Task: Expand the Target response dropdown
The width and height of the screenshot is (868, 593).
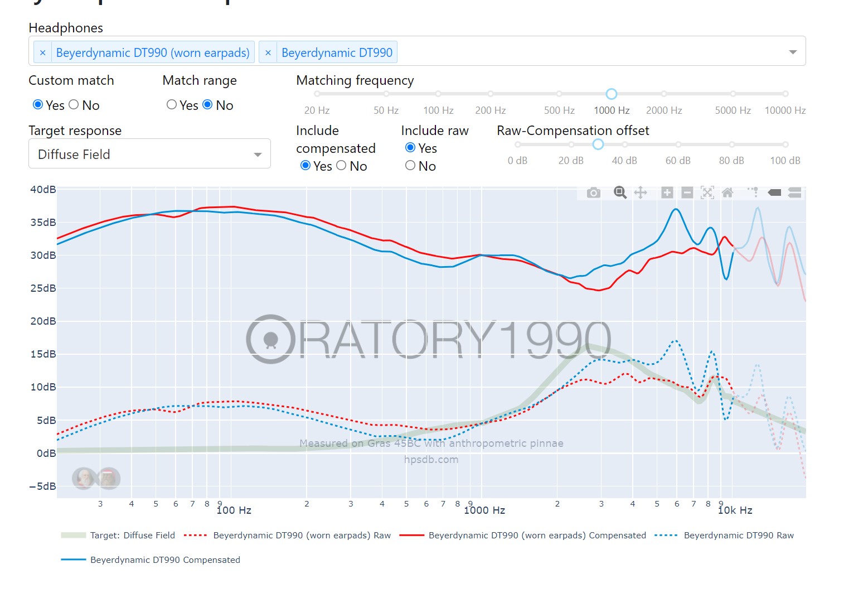Action: coord(258,155)
